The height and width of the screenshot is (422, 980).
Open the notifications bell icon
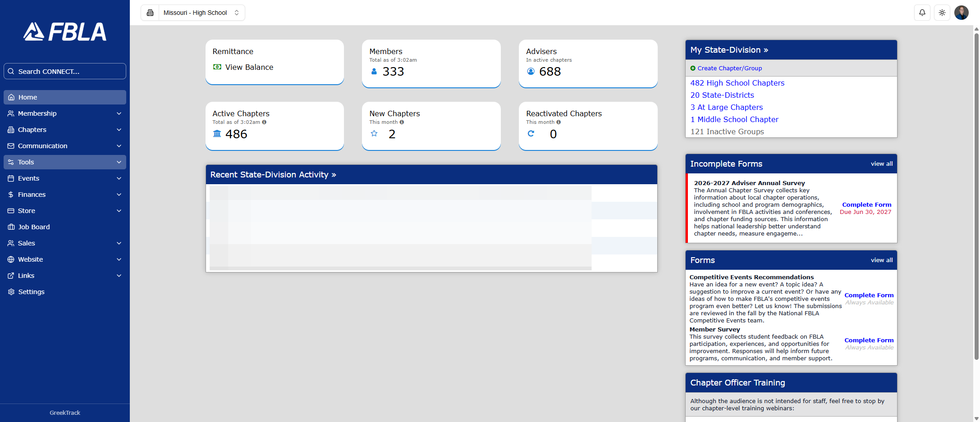click(922, 13)
